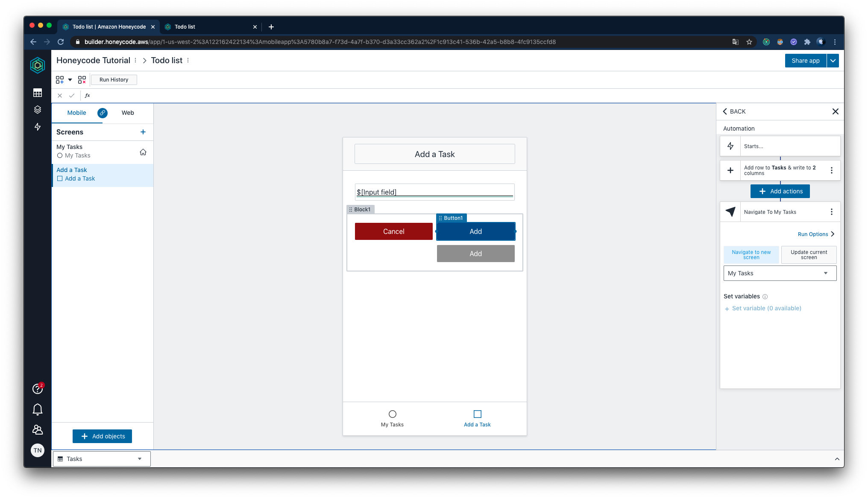Click the Starts lightning icon in automation
This screenshot has width=868, height=499.
pyautogui.click(x=730, y=146)
